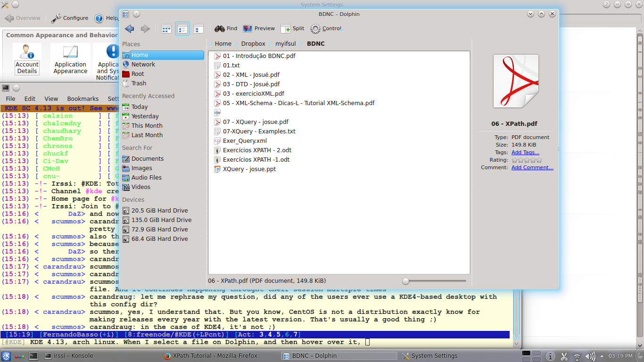Switch to Details view mode

point(182,29)
